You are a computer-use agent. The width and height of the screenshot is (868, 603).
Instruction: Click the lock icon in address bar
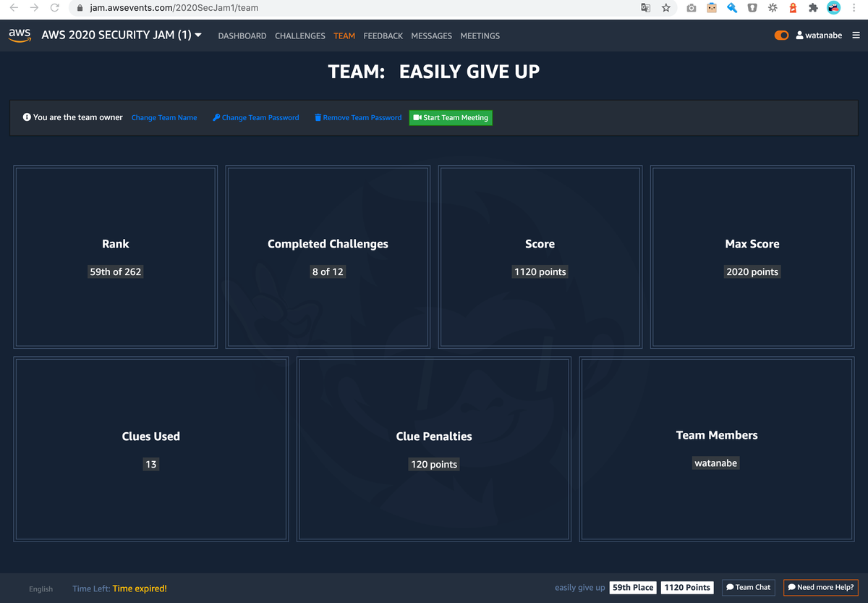point(80,8)
